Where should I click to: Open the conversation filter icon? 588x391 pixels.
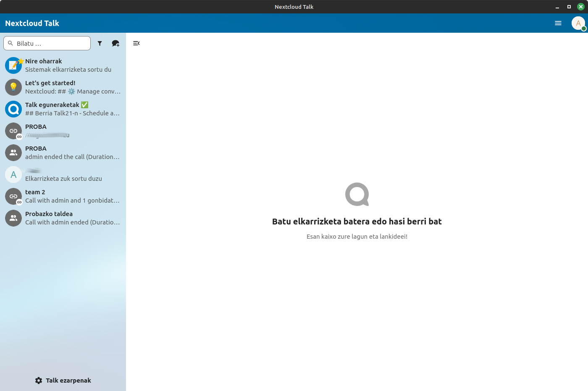click(100, 43)
